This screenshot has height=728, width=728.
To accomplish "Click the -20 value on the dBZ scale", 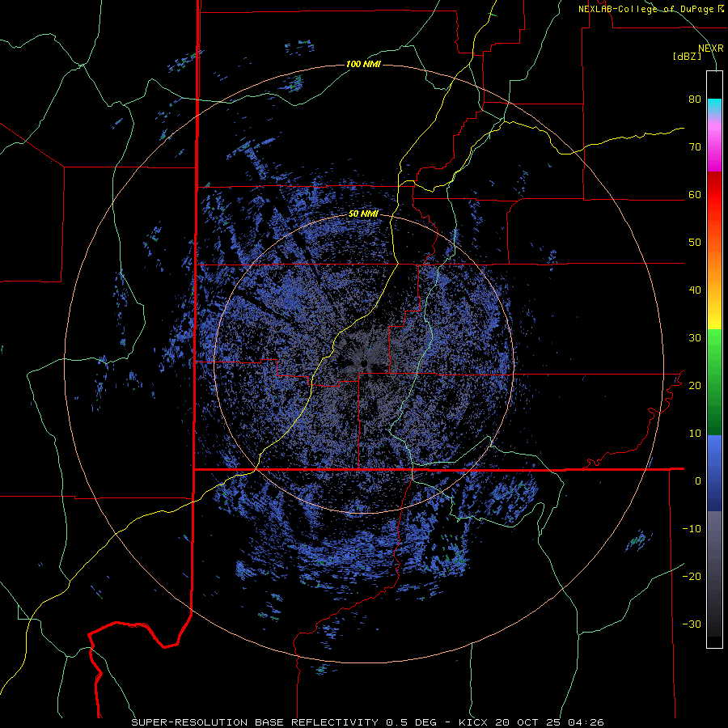I will (692, 577).
